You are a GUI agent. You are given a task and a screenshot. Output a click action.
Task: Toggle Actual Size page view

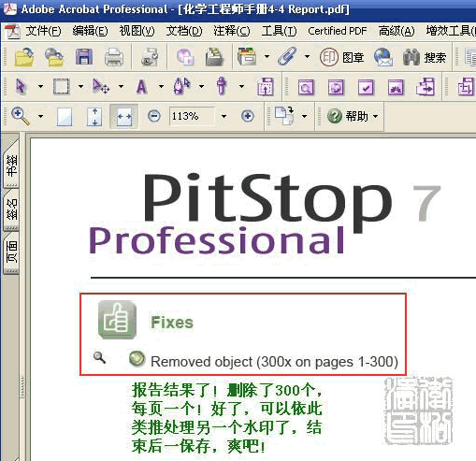[65, 117]
